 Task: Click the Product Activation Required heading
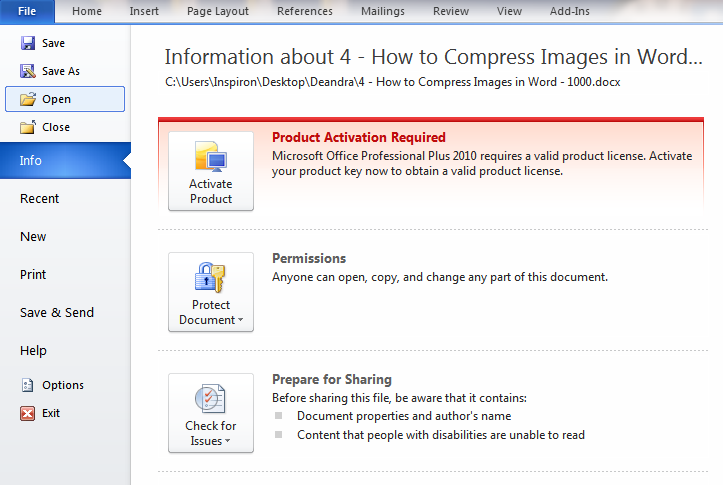click(x=359, y=137)
